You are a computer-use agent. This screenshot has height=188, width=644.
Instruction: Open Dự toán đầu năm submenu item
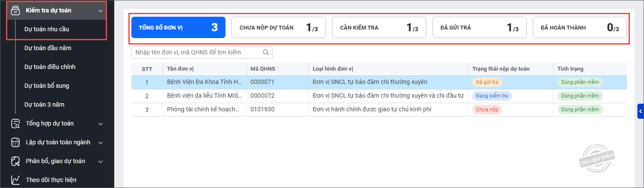pyautogui.click(x=47, y=48)
